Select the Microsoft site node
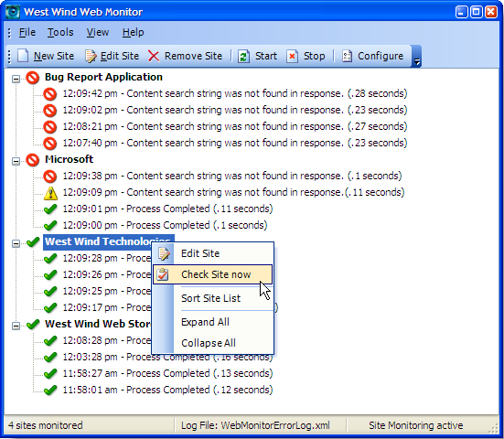Image resolution: width=504 pixels, height=439 pixels. coord(70,159)
